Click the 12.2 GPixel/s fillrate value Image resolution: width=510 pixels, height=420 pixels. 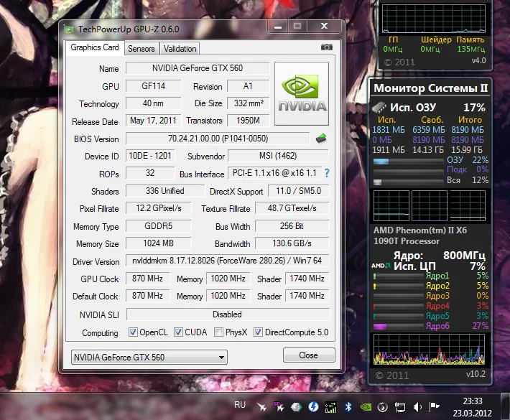[159, 208]
